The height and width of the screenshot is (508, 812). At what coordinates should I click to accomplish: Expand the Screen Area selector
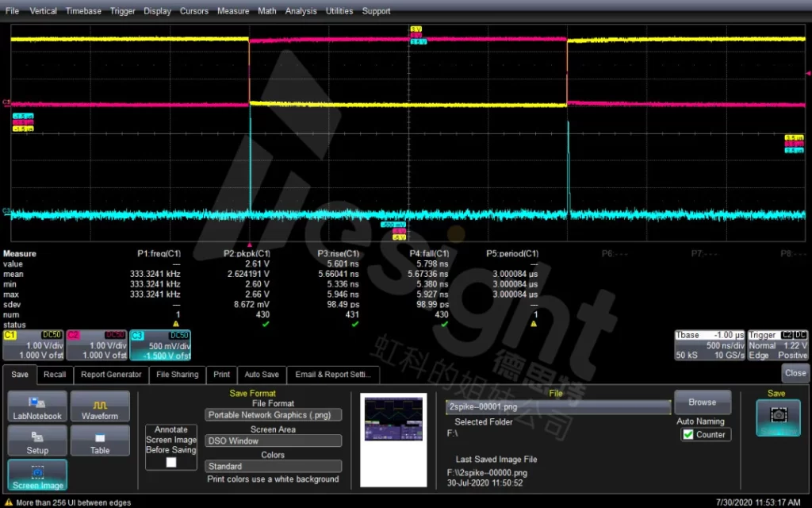click(x=274, y=441)
